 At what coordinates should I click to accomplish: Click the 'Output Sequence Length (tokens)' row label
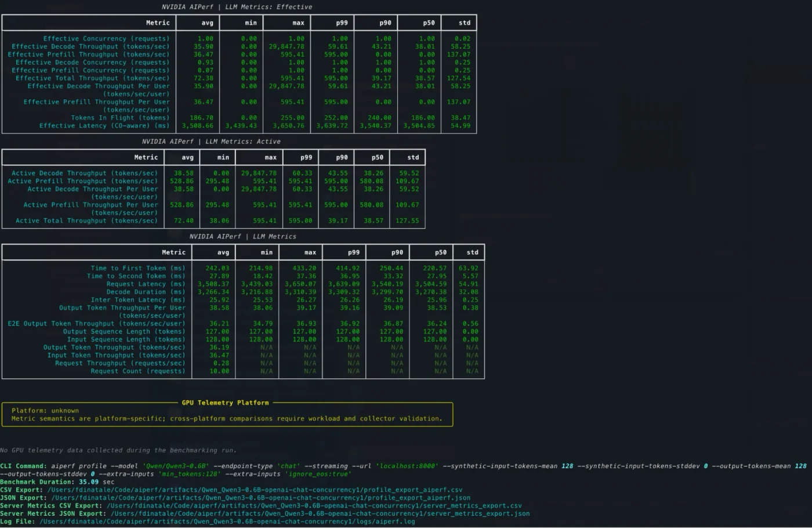(124, 332)
